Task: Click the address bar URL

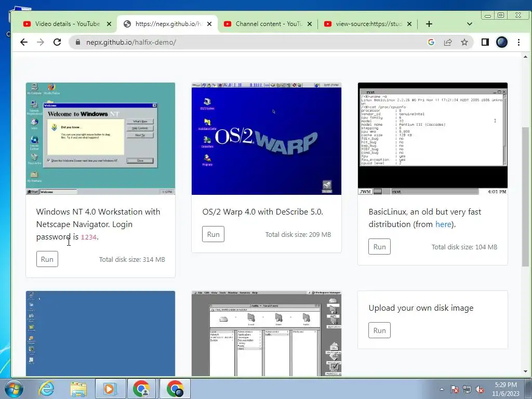Action: 131,43
